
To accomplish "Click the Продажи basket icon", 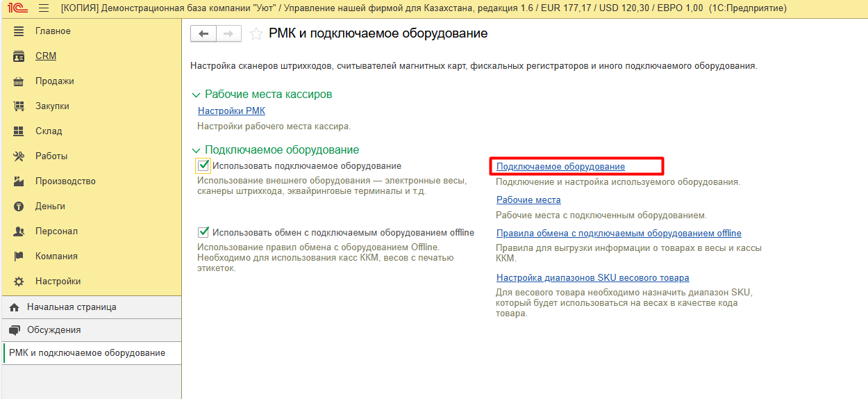I will click(x=19, y=81).
